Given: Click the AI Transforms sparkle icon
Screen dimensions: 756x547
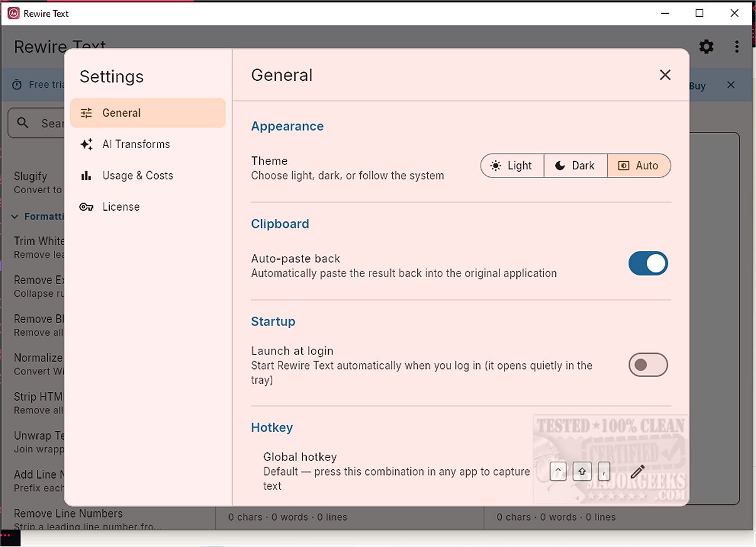Looking at the screenshot, I should (x=87, y=144).
